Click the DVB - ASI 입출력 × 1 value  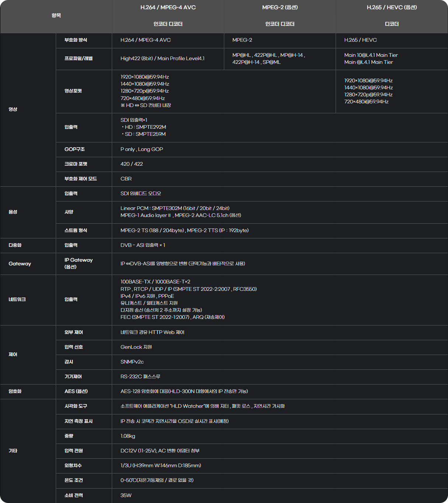(143, 245)
